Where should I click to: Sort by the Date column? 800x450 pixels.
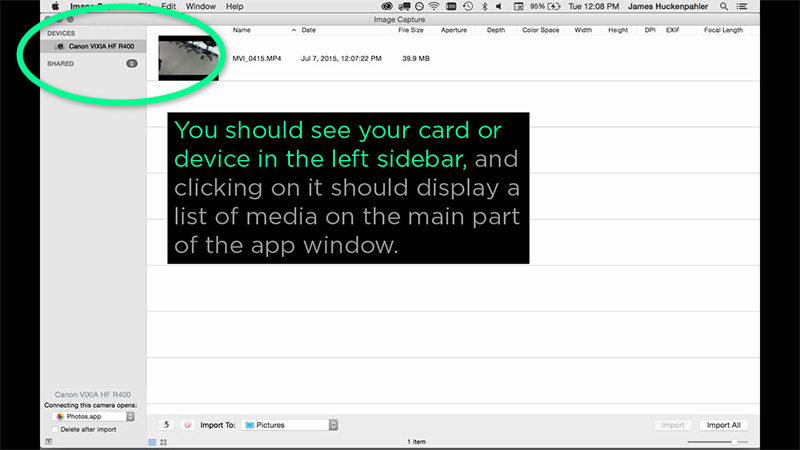point(308,30)
